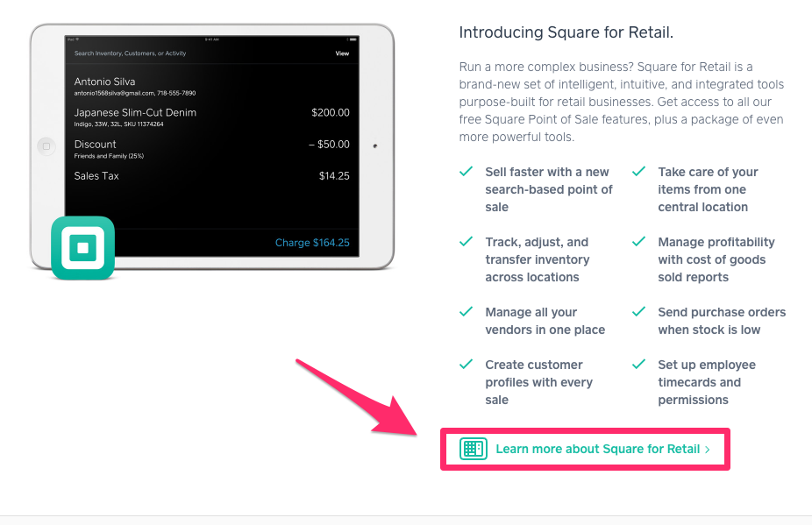Click the Indigo, 33W, 32L SKU detail line
This screenshot has height=525, width=812.
point(118,124)
